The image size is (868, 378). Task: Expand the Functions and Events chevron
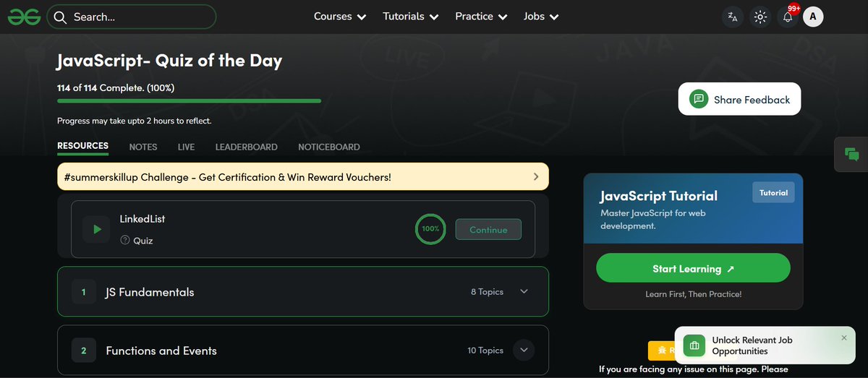point(524,350)
